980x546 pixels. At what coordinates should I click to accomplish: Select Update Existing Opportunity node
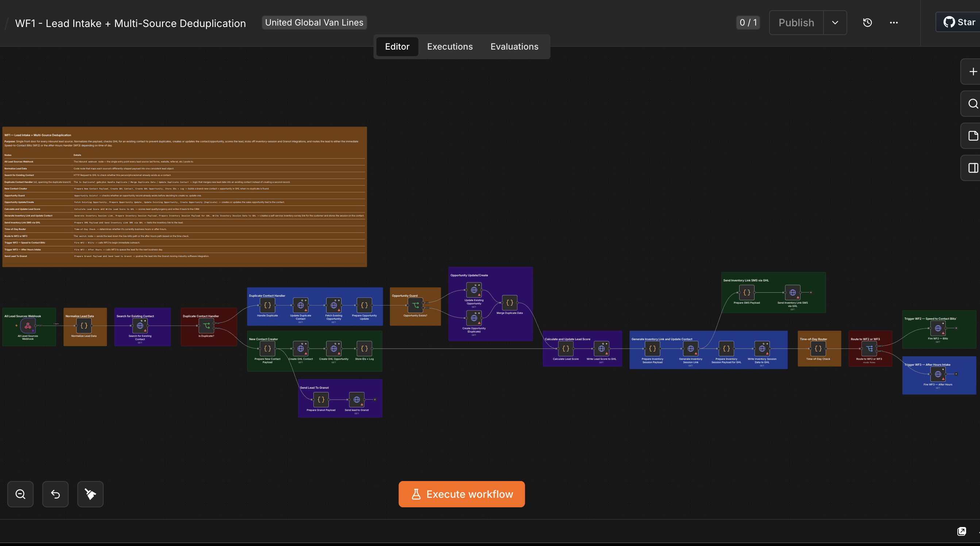click(x=474, y=290)
